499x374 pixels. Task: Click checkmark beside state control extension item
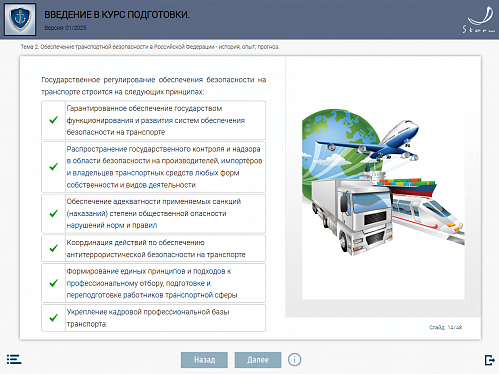[x=53, y=167]
